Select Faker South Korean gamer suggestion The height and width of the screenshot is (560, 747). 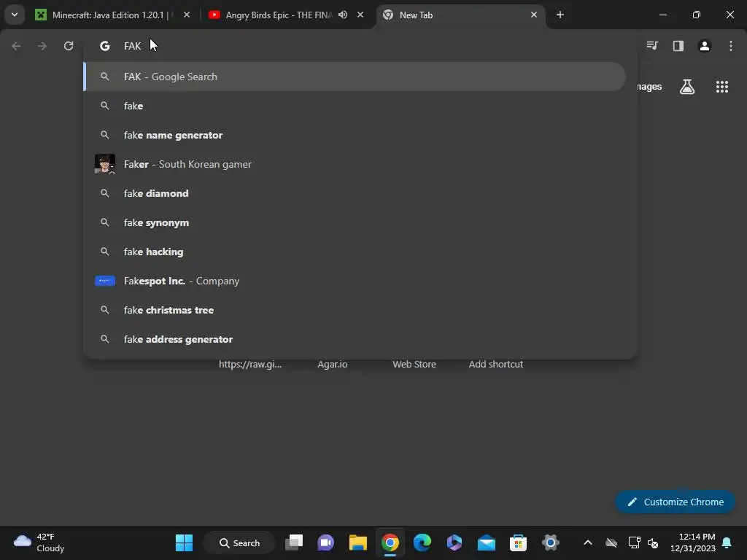355,164
